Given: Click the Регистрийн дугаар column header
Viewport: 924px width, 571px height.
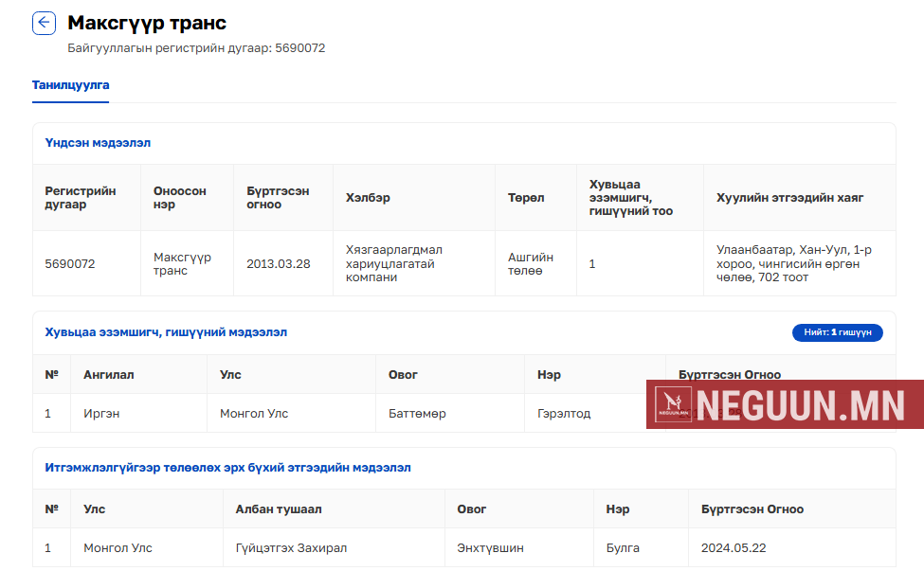Looking at the screenshot, I should click(81, 198).
